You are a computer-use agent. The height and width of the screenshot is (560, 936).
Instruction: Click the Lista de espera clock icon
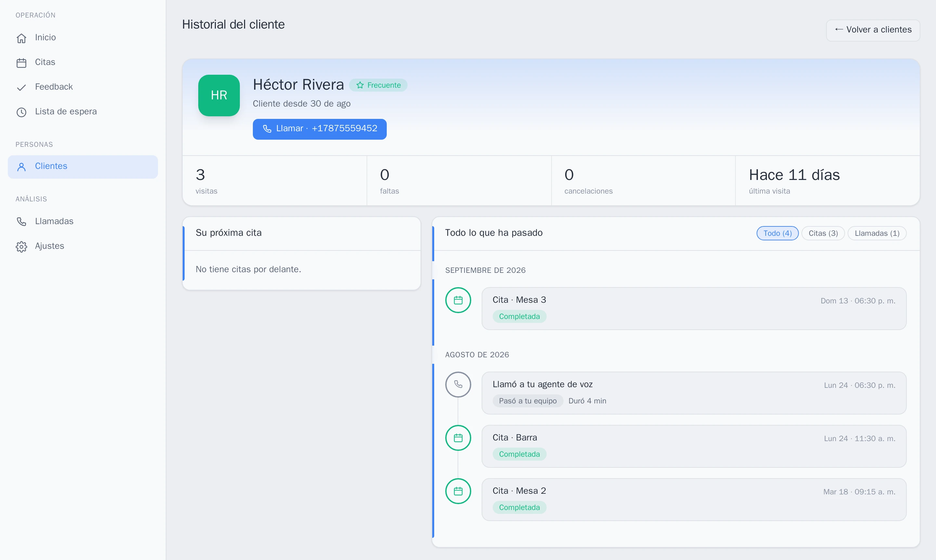click(21, 112)
